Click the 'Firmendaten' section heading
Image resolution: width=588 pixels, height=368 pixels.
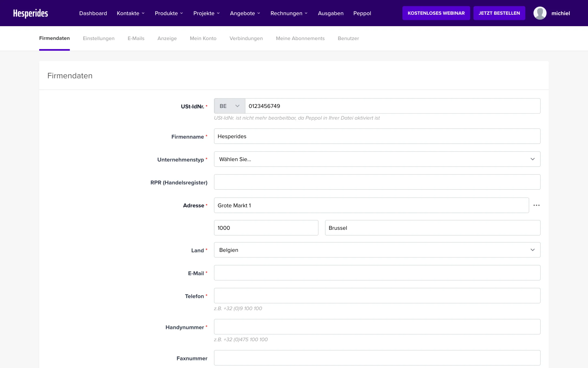point(70,76)
